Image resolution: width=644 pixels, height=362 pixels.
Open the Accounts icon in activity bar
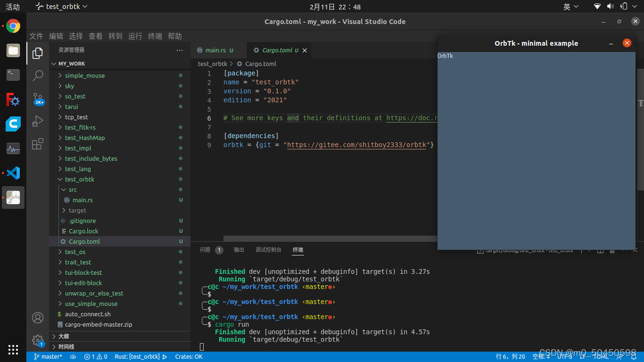point(38,318)
